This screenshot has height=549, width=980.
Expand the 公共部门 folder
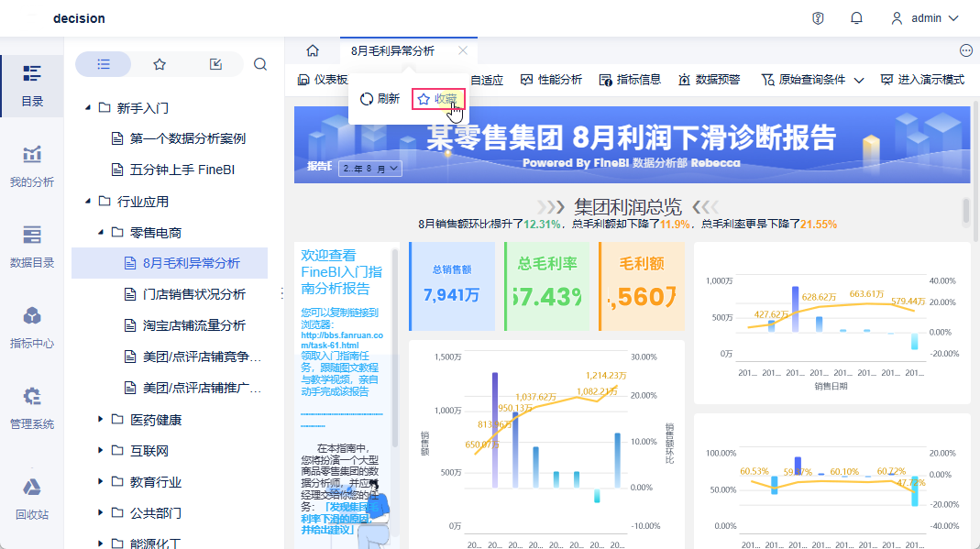[x=101, y=512]
